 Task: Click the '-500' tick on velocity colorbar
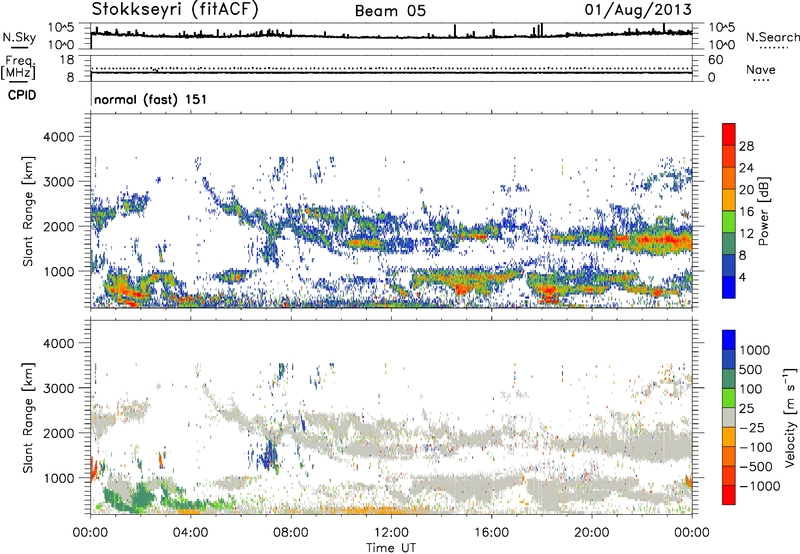[756, 466]
